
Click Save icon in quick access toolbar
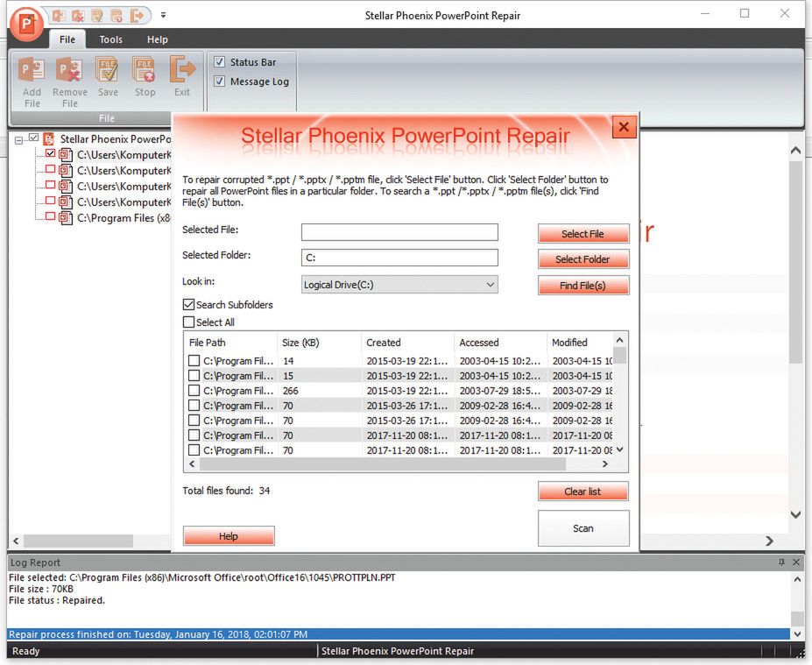pyautogui.click(x=97, y=16)
